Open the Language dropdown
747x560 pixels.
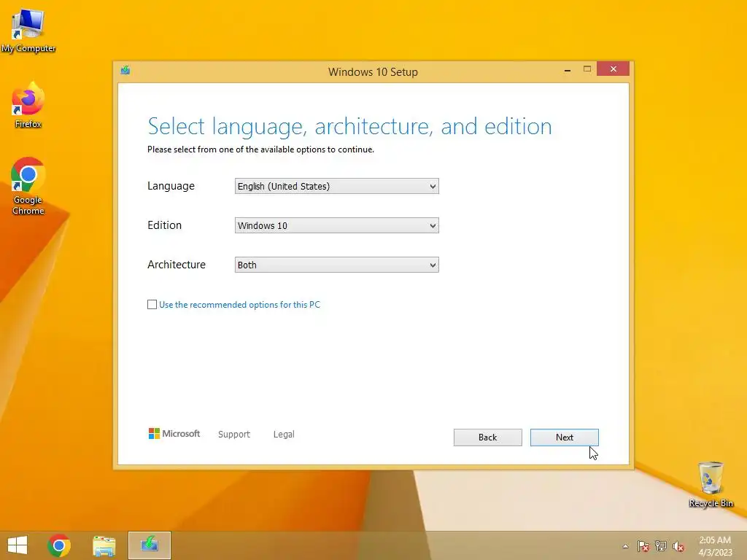(337, 186)
